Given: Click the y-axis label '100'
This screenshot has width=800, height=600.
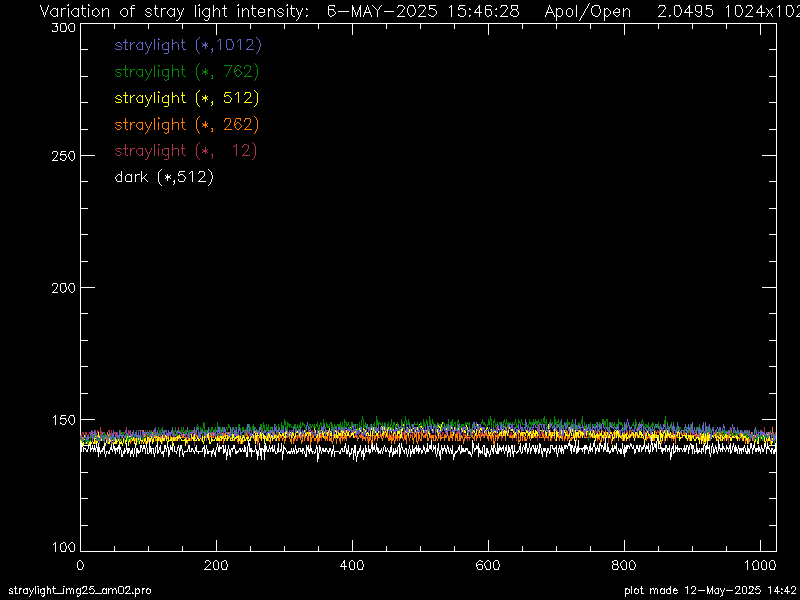Looking at the screenshot, I should click(64, 548).
